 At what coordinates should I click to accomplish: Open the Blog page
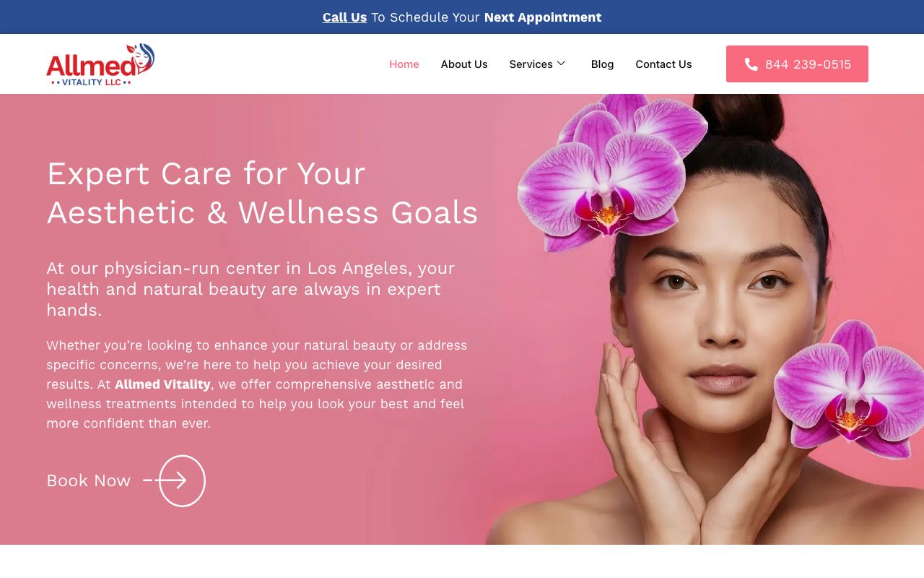click(x=602, y=64)
